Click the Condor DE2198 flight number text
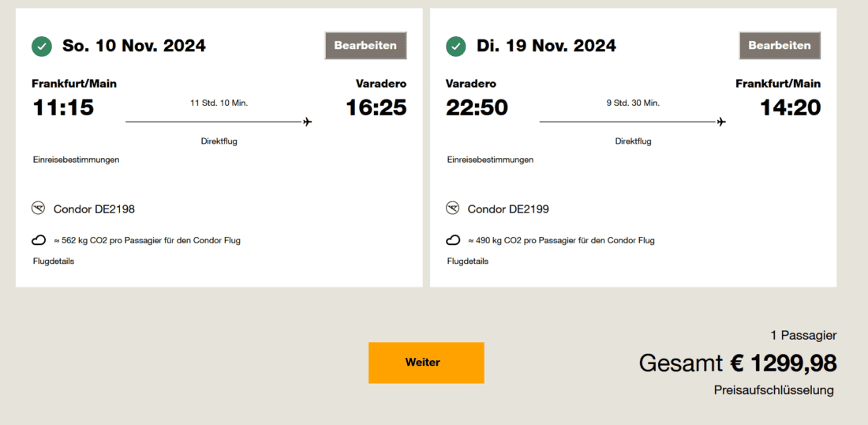868x425 pixels. (x=94, y=209)
